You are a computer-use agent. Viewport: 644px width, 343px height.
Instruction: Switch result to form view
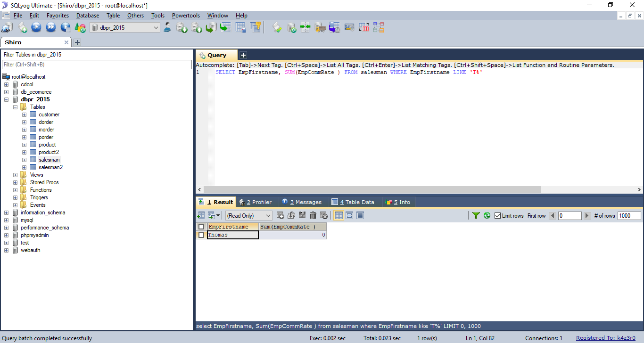349,215
